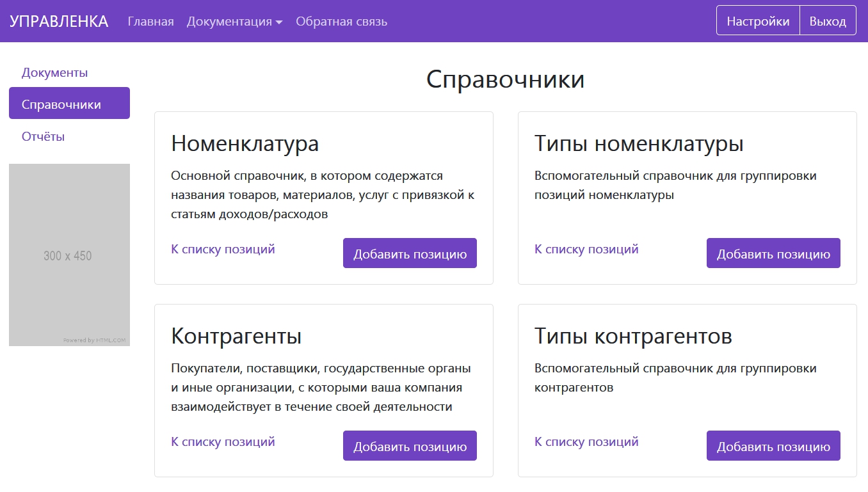
Task: Select the Справочники sidebar item
Action: pos(69,104)
